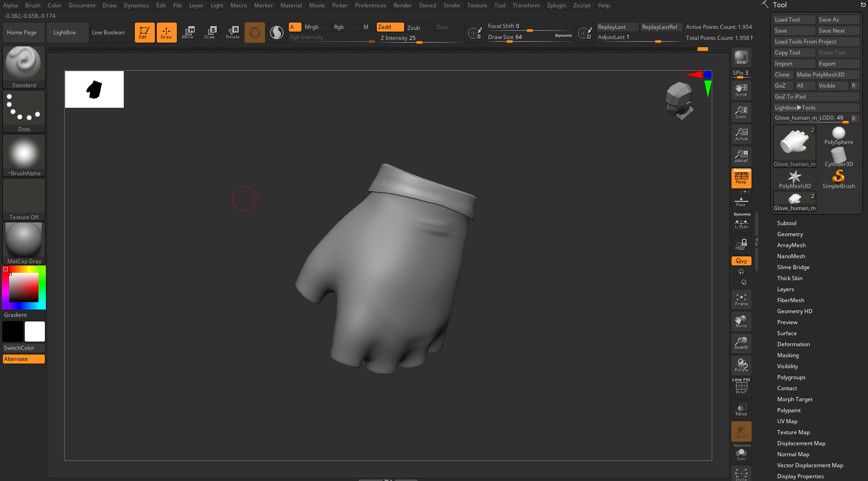Click the Frame view icon
Screen dimensions: 868x481
(741, 299)
